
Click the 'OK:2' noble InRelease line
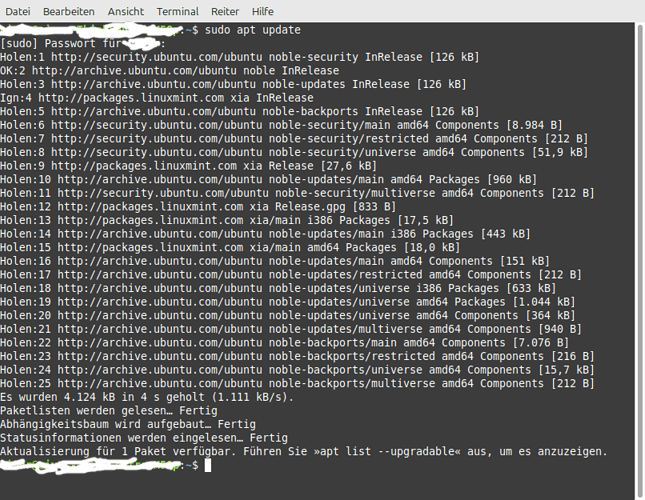pos(169,71)
